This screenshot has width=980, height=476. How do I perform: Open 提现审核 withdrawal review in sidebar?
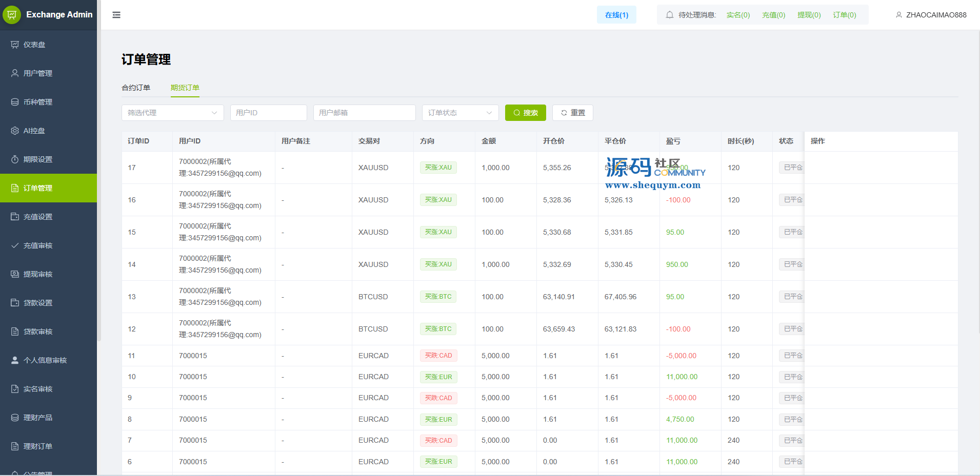[37, 274]
